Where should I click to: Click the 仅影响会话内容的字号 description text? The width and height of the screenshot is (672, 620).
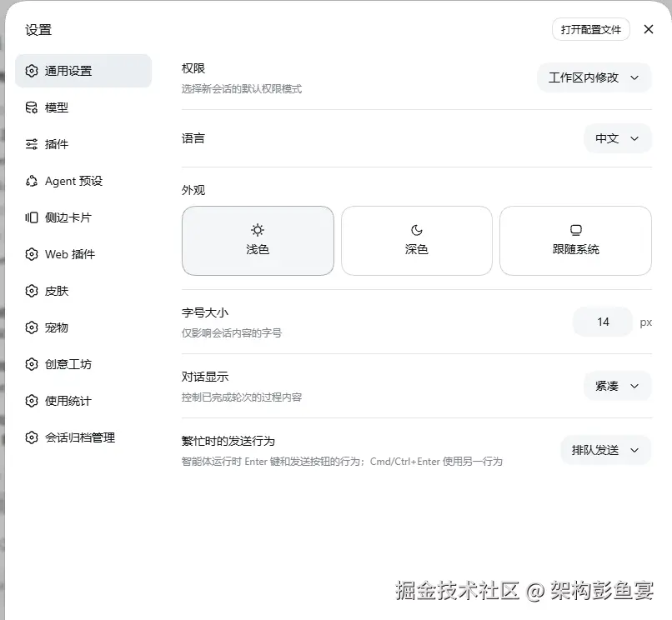pyautogui.click(x=232, y=333)
